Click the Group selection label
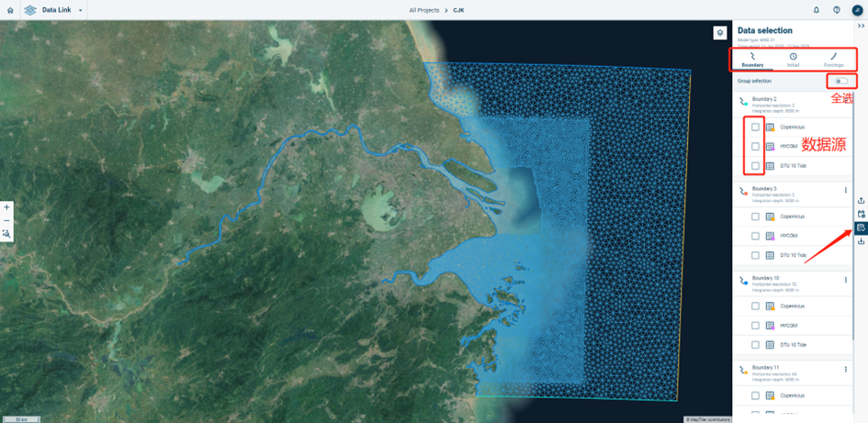 click(754, 81)
